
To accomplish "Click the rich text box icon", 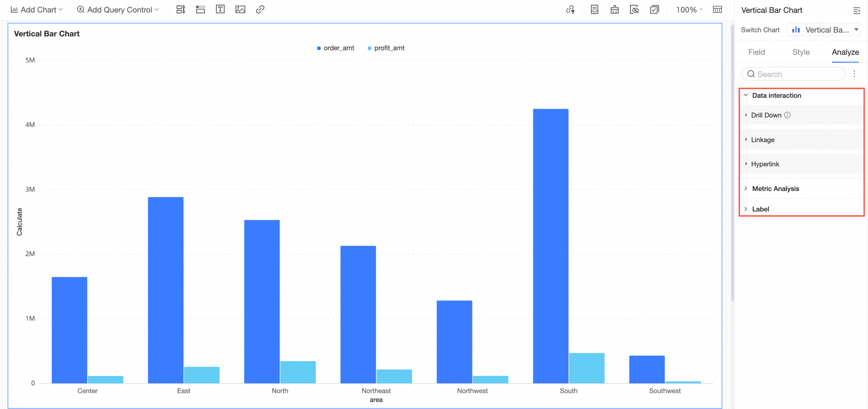I will [220, 9].
